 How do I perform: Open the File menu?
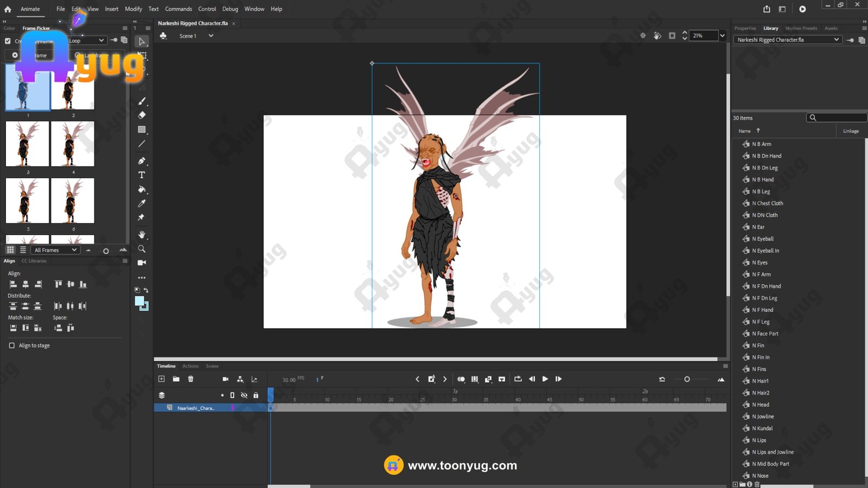tap(61, 9)
